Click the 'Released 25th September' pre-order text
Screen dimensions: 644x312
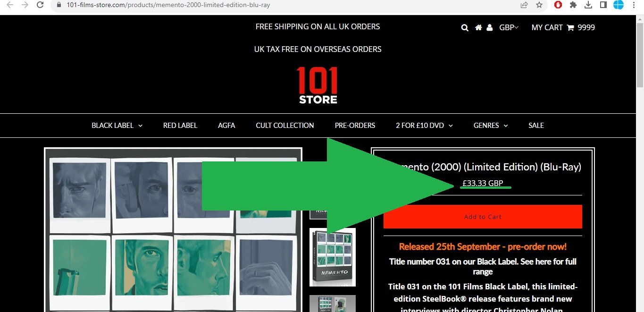pyautogui.click(x=483, y=247)
